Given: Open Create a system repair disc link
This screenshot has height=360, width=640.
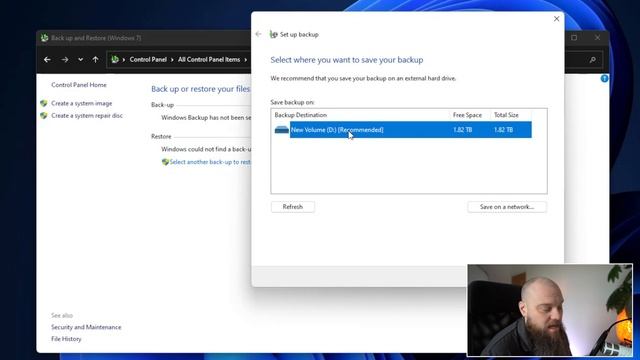Looking at the screenshot, I should pyautogui.click(x=87, y=116).
